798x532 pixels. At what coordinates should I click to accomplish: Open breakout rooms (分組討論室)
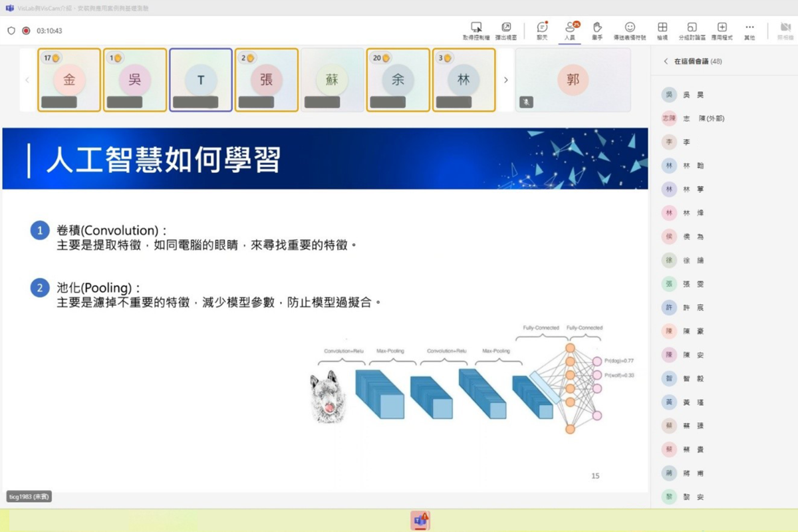coord(692,31)
